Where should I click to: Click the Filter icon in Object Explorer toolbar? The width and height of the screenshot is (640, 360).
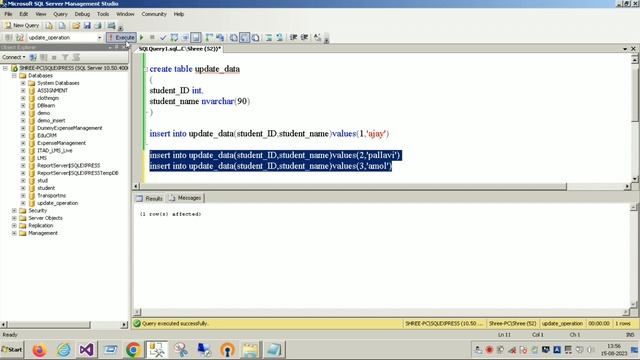coord(65,57)
